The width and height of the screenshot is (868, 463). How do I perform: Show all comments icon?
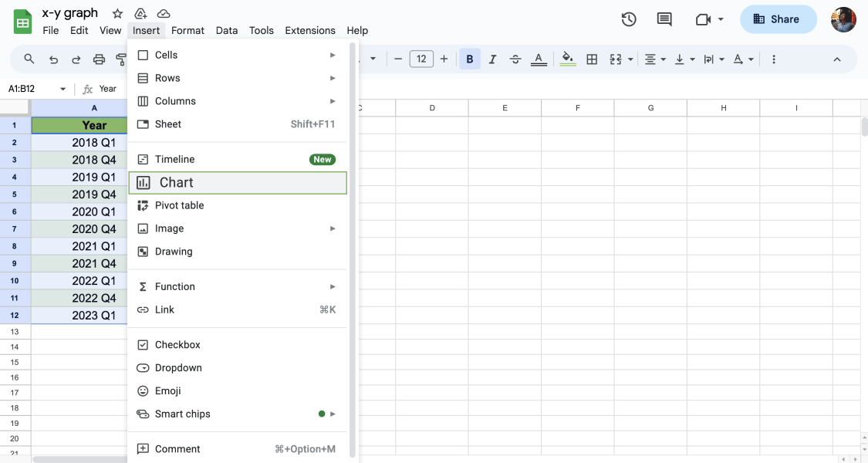click(x=664, y=19)
